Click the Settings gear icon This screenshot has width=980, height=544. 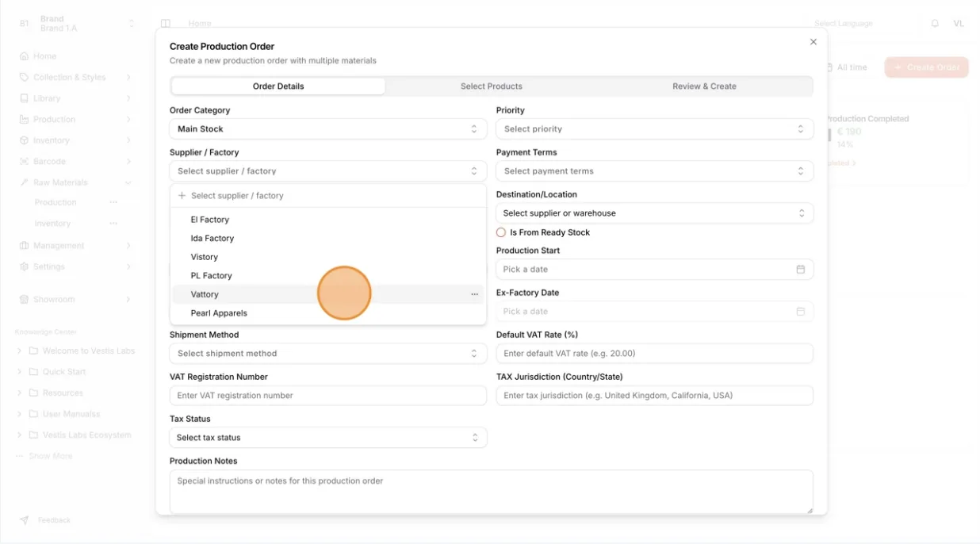pos(24,266)
